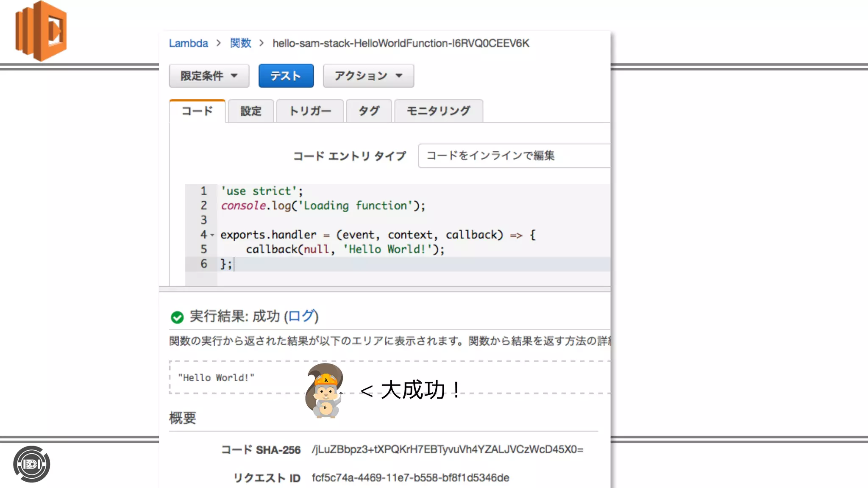Select the コード tab

pos(197,111)
